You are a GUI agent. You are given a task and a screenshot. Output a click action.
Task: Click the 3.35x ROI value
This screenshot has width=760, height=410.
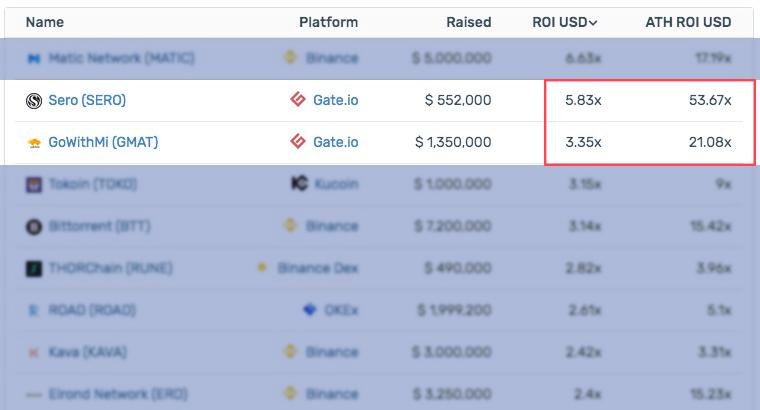point(583,142)
